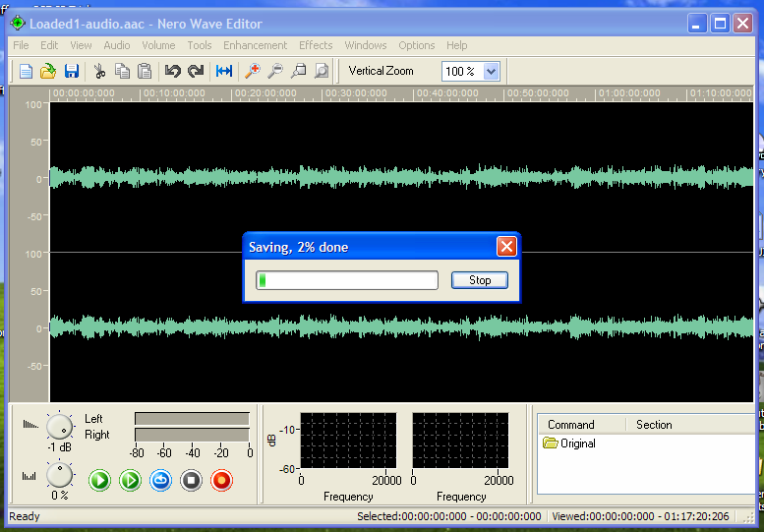The image size is (764, 532).
Task: Click the -1 dB volume knob
Action: point(59,427)
